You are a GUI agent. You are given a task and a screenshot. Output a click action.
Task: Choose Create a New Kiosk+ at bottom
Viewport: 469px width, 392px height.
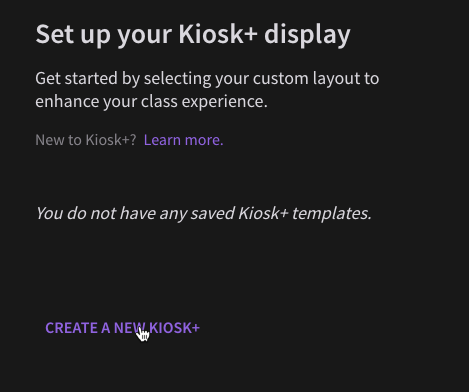122,328
